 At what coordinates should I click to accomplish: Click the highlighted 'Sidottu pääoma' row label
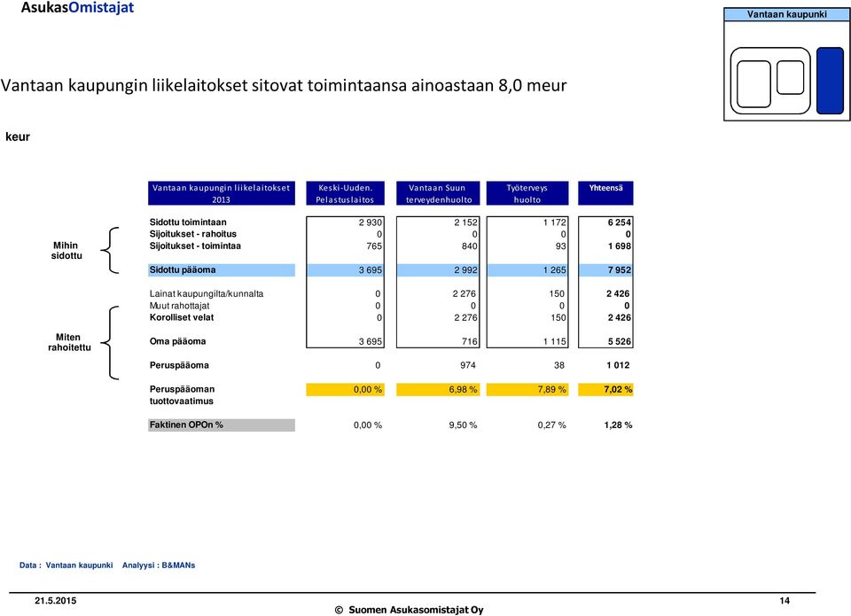[x=222, y=269]
